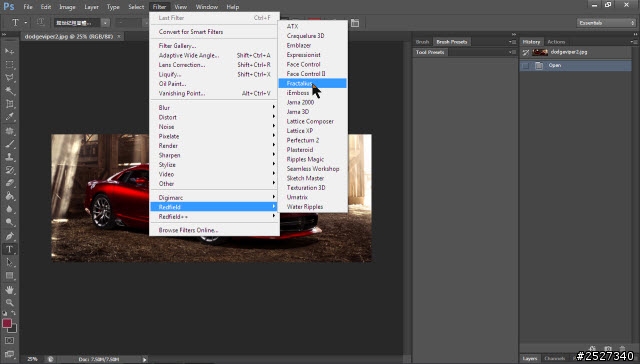Click the background color swatch

14,329
